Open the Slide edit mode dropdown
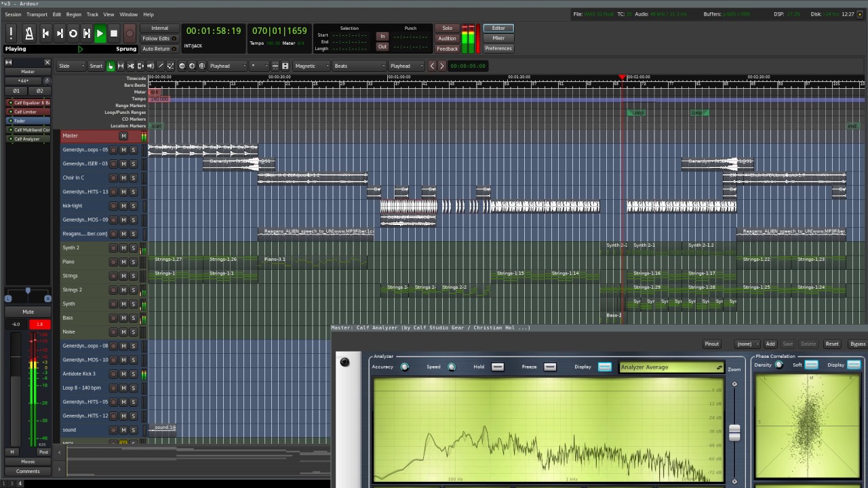868x488 pixels. click(x=71, y=66)
